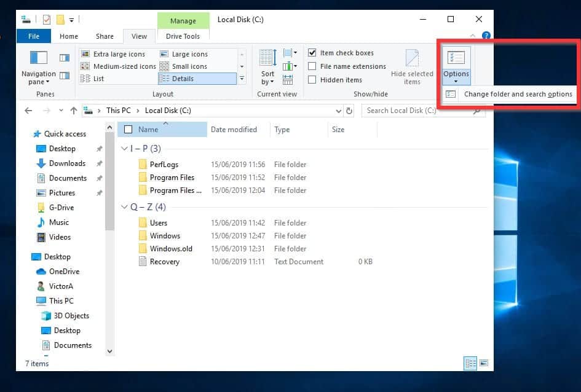
Task: Uncheck Item check boxes option
Action: pyautogui.click(x=312, y=53)
